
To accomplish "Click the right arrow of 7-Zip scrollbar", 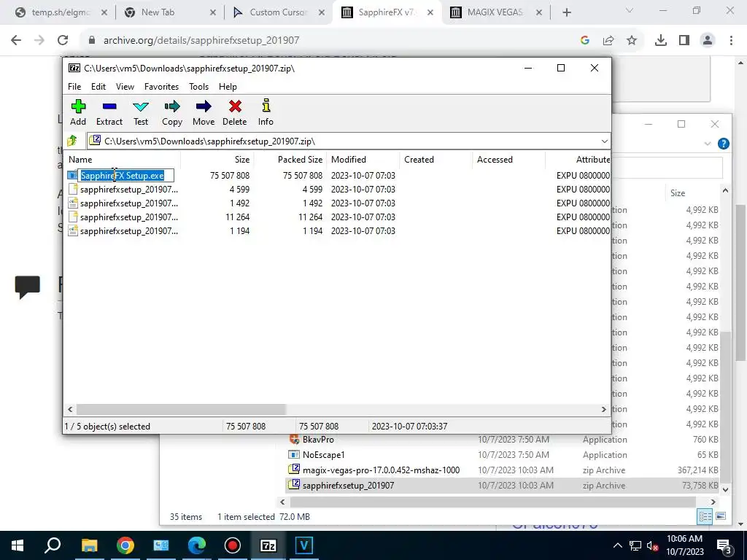I will pyautogui.click(x=603, y=409).
